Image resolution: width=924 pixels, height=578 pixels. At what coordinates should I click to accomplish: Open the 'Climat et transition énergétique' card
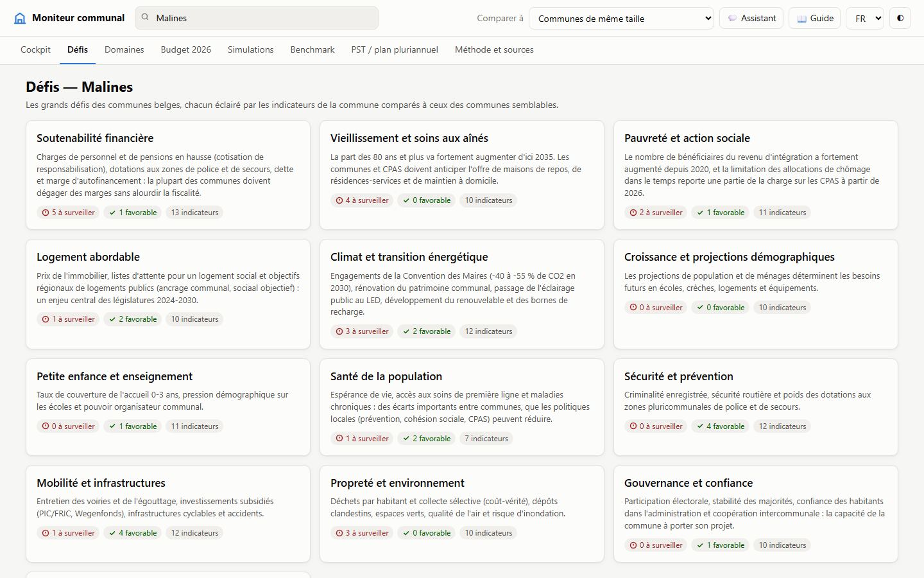[462, 294]
